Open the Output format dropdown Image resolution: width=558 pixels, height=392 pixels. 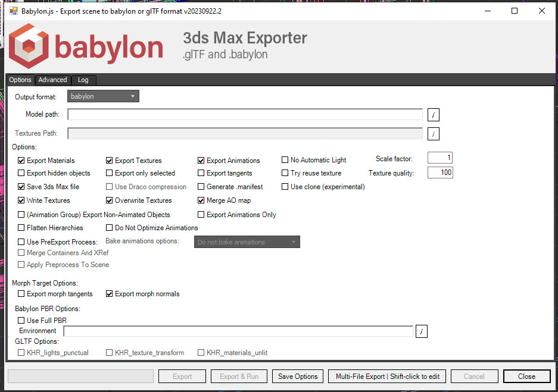tap(102, 95)
